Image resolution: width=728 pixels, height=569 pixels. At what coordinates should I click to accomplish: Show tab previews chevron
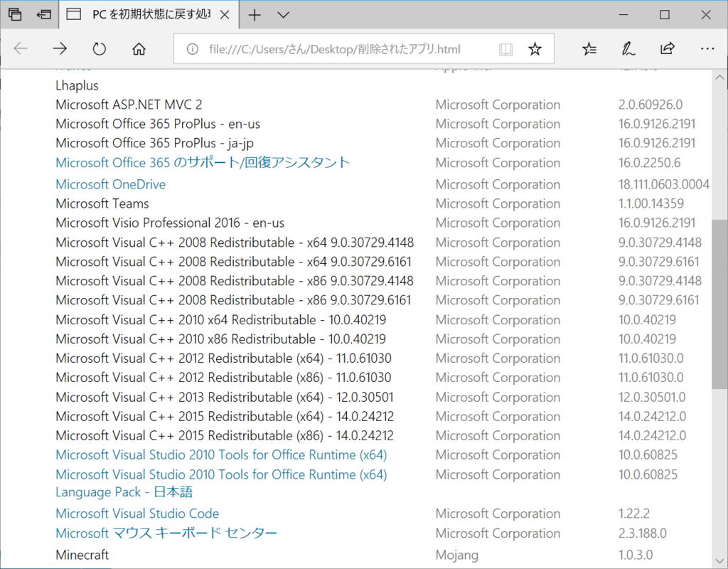(283, 15)
